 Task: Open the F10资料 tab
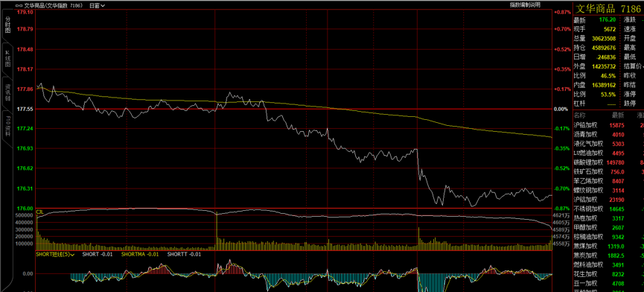coord(7,127)
